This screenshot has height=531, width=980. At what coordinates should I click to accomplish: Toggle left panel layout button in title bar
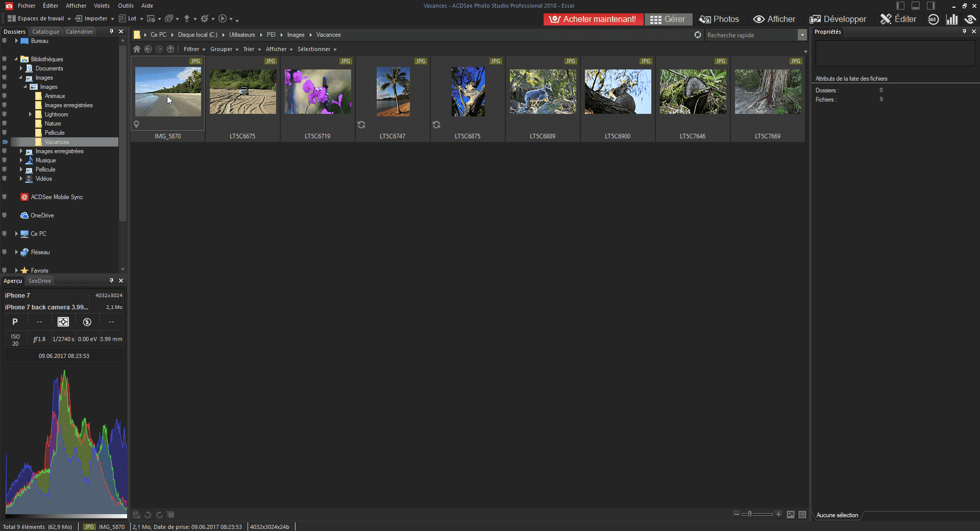[x=900, y=6]
